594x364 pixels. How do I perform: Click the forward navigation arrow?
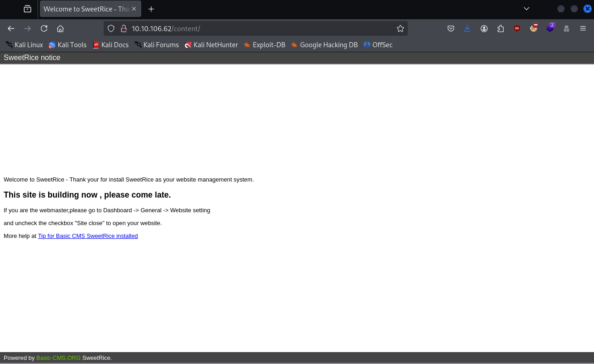28,28
